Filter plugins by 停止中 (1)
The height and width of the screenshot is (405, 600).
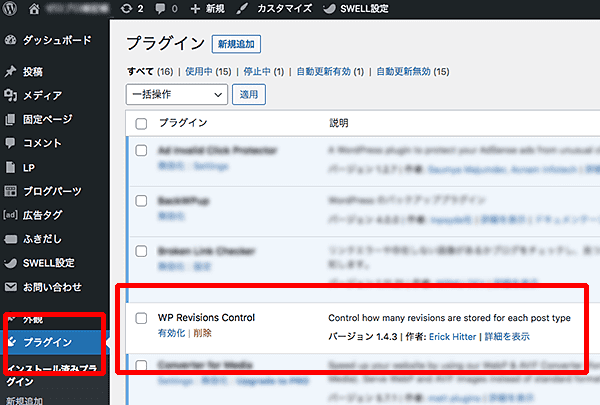264,72
